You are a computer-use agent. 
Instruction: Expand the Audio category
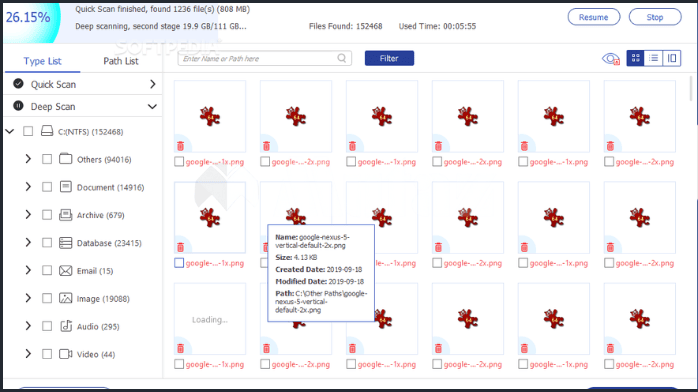coord(28,326)
